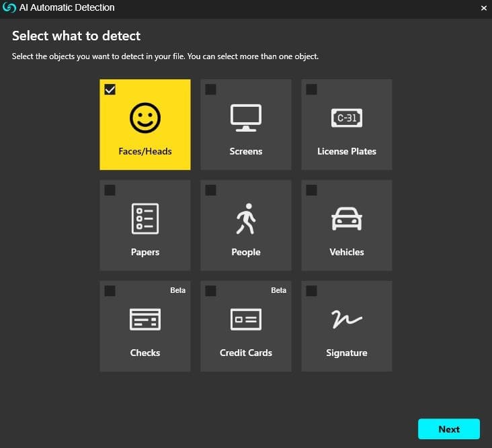Enable the People checkbox
This screenshot has height=448, width=492.
211,190
